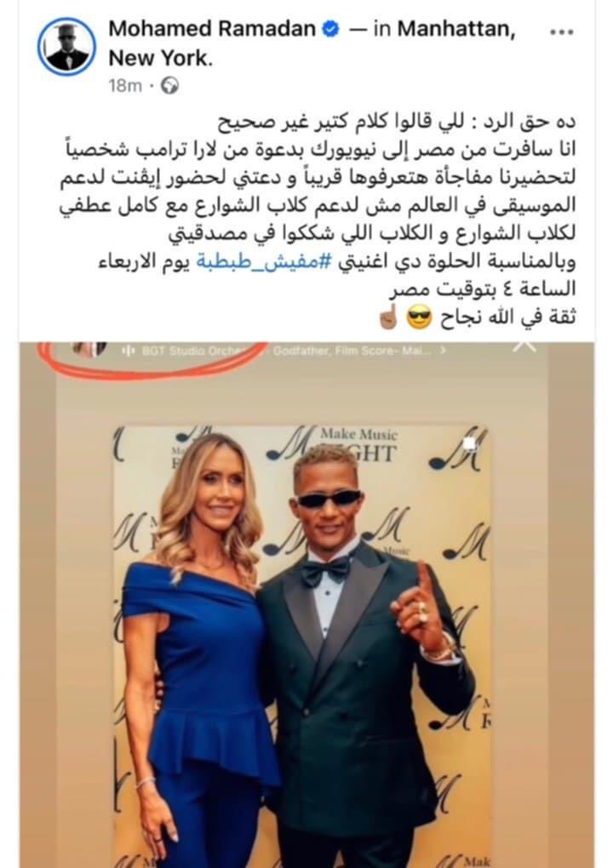
Task: Tap the music sound-bars icon in story
Action: tap(129, 351)
